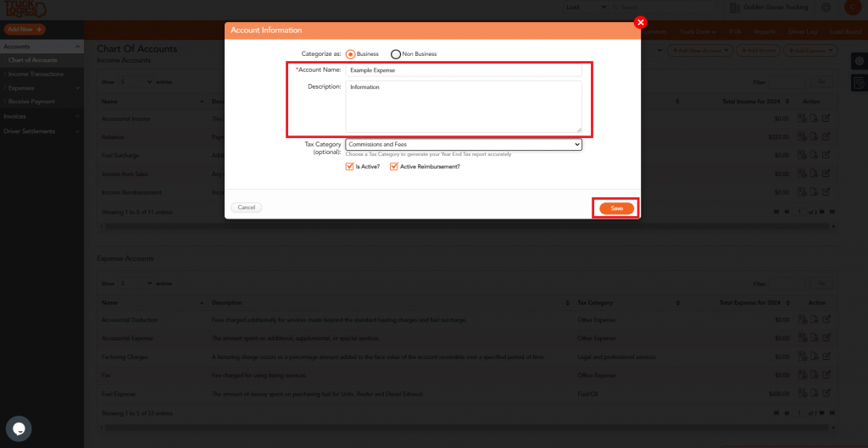This screenshot has height=448, width=868.
Task: Open the Add New Account dropdown
Action: (700, 50)
